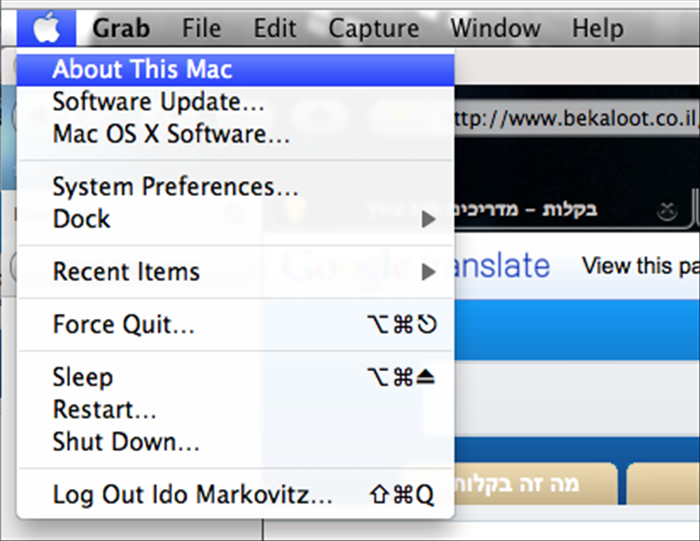
Task: Expand the Recent Items submenu arrow
Action: point(429,272)
